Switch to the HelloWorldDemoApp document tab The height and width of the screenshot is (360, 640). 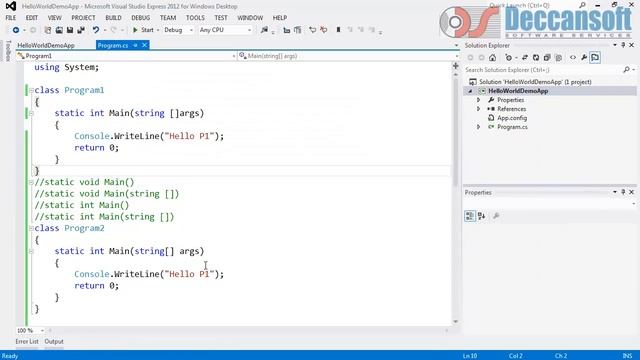[46, 45]
